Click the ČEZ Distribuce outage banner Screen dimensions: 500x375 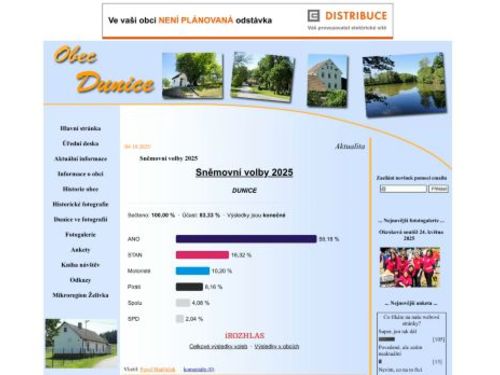tap(248, 21)
